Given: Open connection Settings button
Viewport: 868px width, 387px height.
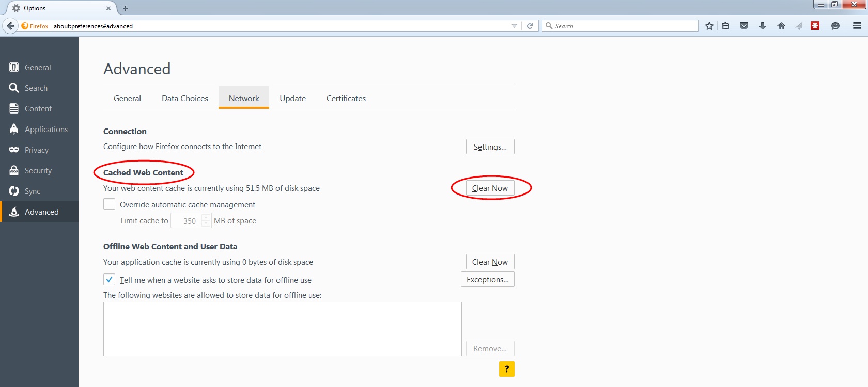Looking at the screenshot, I should point(490,147).
